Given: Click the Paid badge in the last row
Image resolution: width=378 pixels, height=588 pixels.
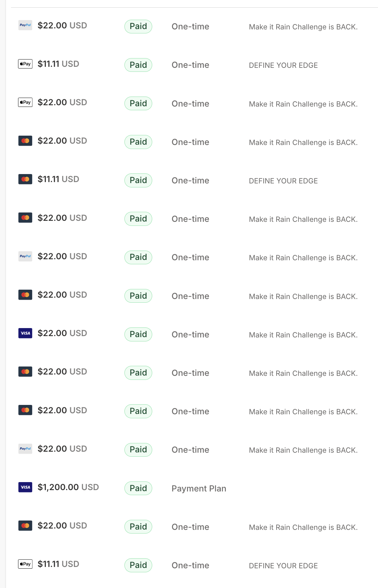Looking at the screenshot, I should point(138,565).
